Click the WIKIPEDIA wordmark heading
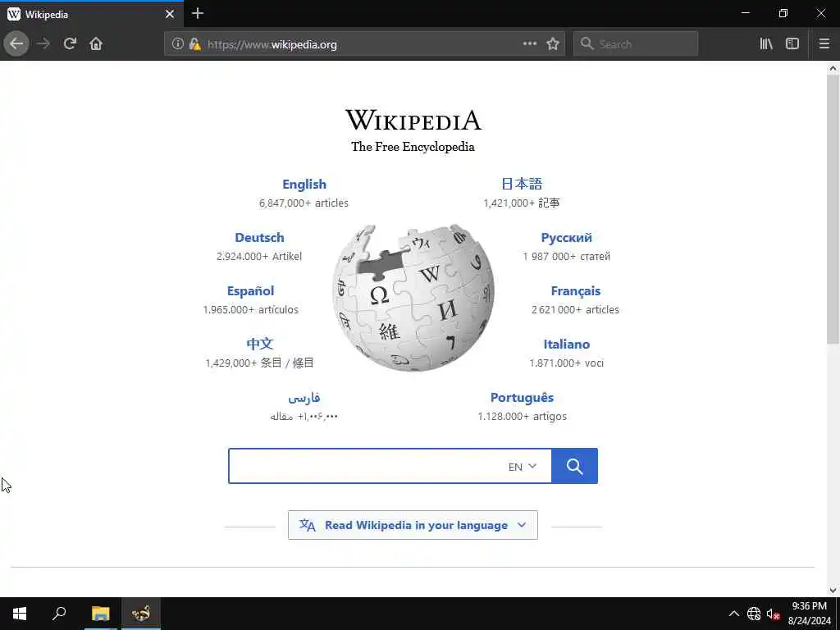The height and width of the screenshot is (630, 840). coord(413,120)
